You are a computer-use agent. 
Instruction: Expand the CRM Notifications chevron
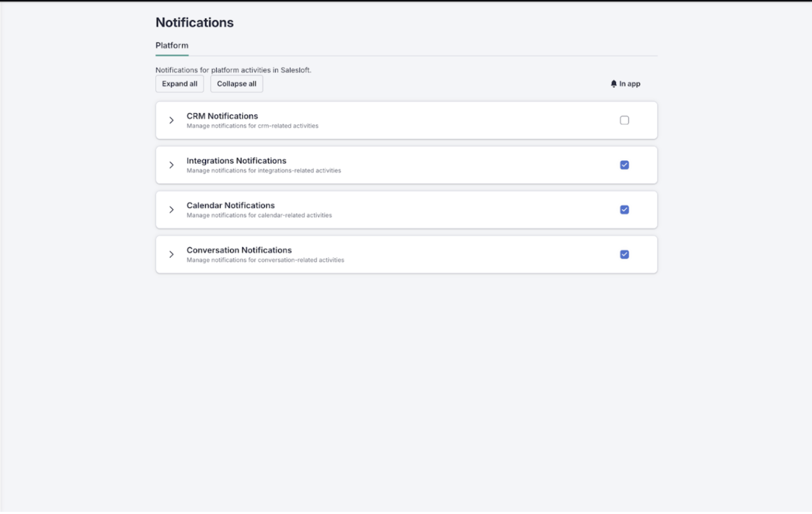(171, 120)
